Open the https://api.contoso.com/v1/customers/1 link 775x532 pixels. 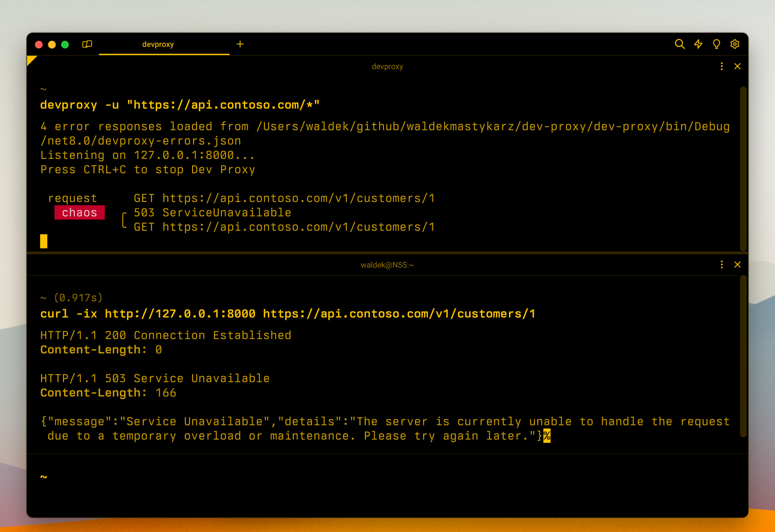tap(298, 198)
